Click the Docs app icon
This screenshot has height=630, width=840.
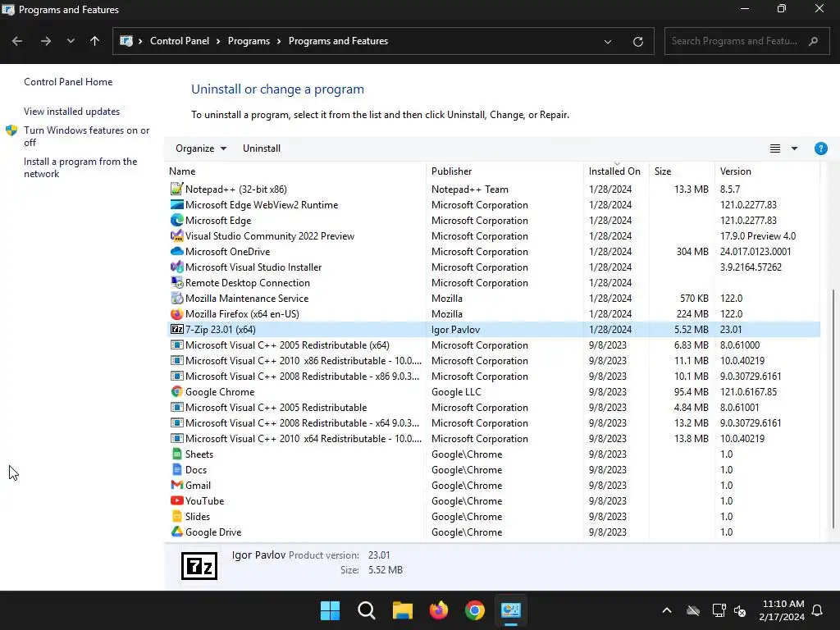tap(177, 469)
